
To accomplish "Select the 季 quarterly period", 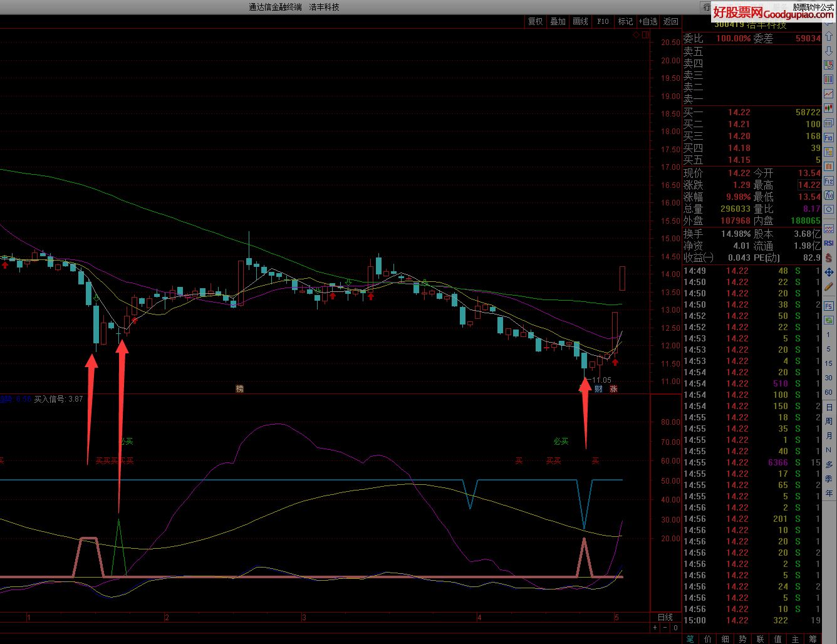I will click(829, 479).
